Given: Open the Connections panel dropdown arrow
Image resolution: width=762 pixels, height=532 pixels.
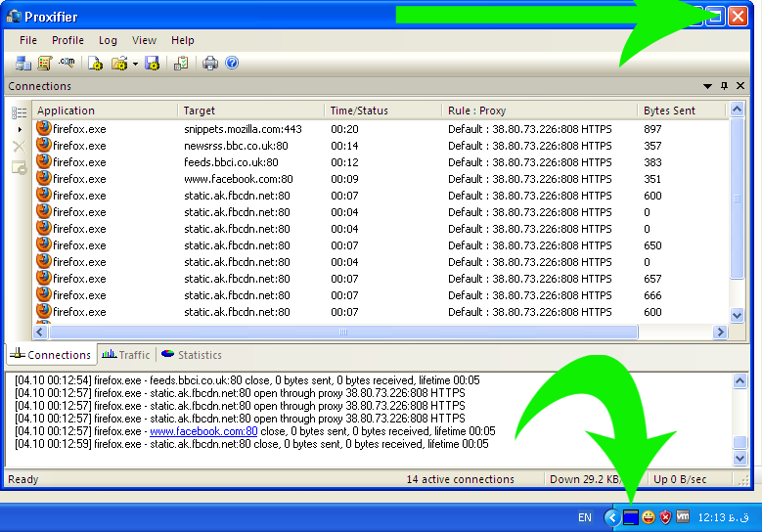Looking at the screenshot, I should click(x=707, y=86).
